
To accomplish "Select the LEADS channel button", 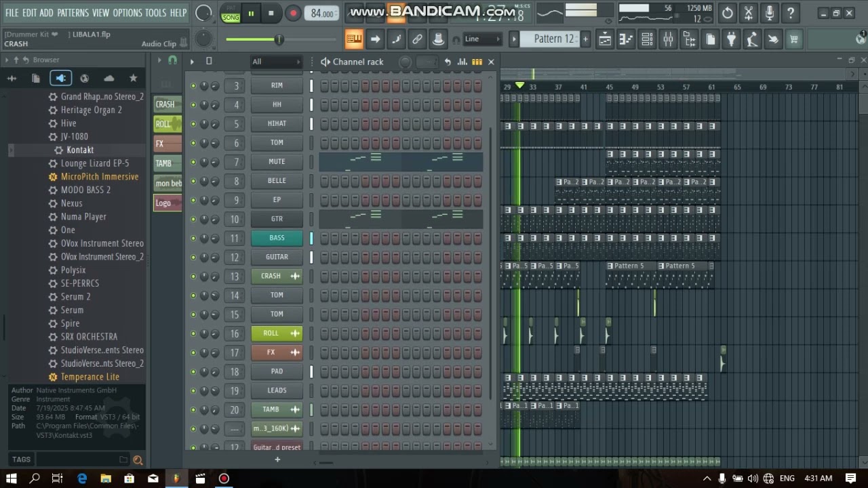I will [x=277, y=390].
